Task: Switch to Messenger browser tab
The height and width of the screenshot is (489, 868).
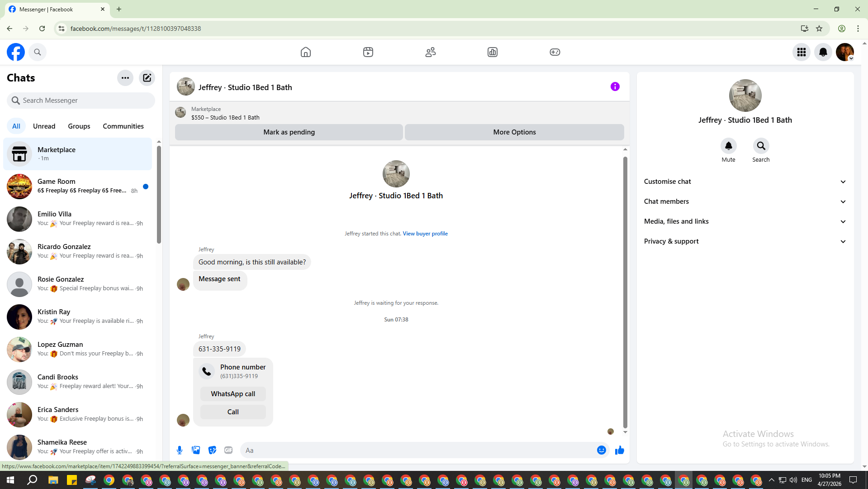Action: click(57, 9)
